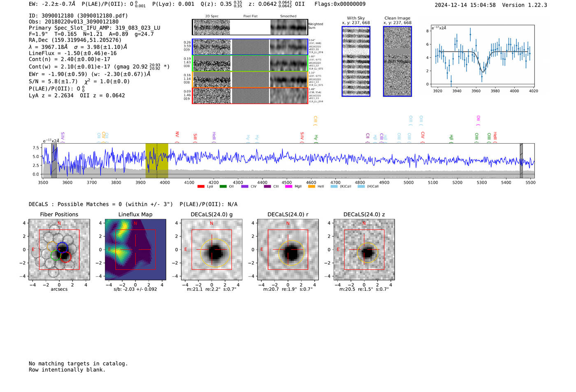Click the 2024-12-14 15:04:58 timestamp
Screen dimensions: 576x392
(x=465, y=5)
